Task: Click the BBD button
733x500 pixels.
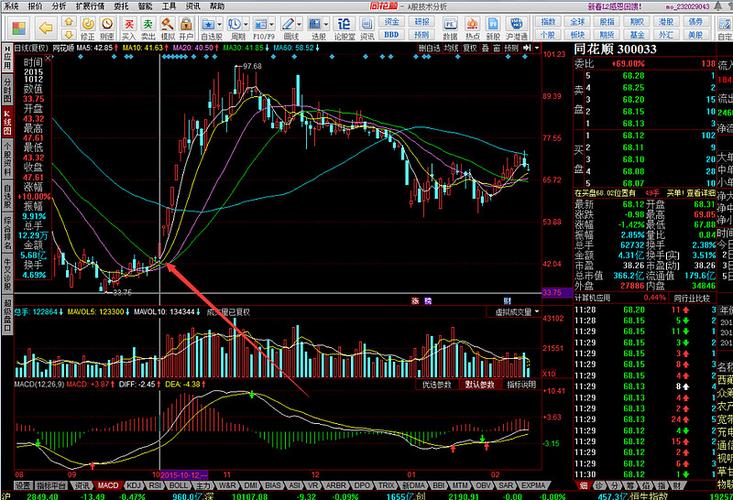Action: [391, 35]
